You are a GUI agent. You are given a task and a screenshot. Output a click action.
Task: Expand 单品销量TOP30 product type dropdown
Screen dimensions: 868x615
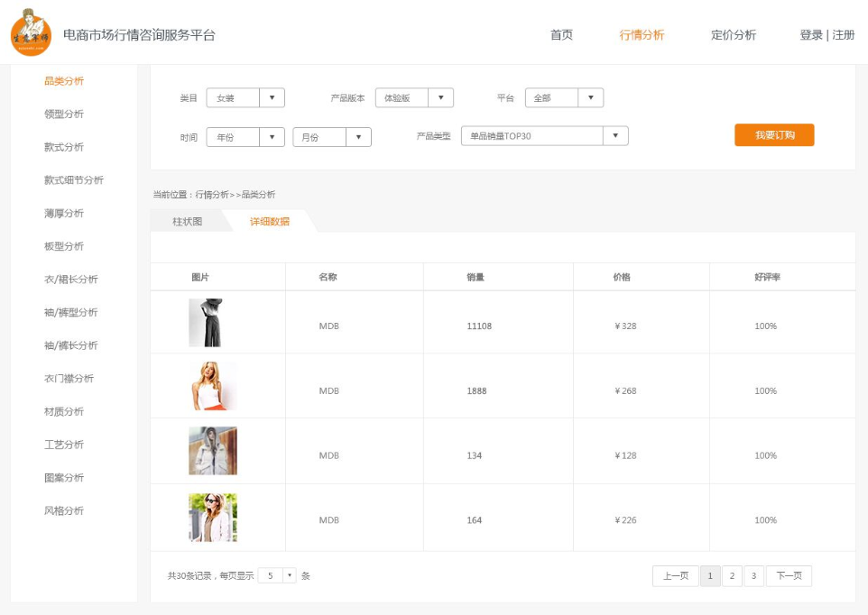coord(544,136)
